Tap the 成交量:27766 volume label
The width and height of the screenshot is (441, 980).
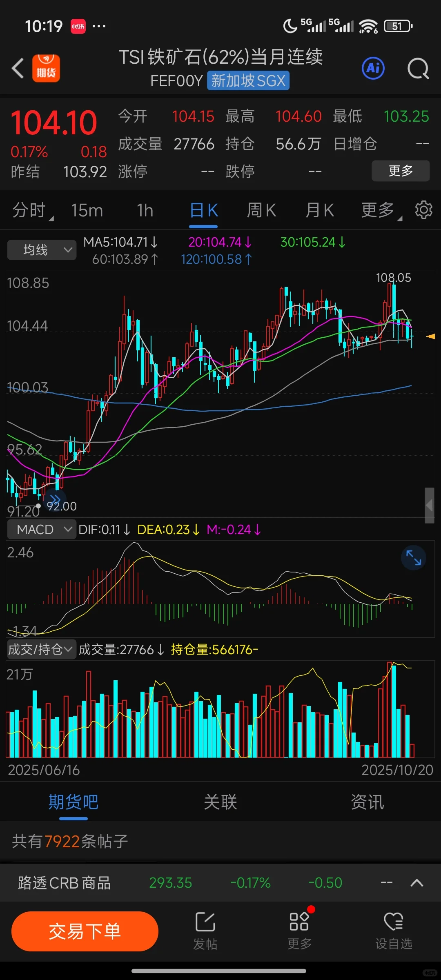pos(121,649)
